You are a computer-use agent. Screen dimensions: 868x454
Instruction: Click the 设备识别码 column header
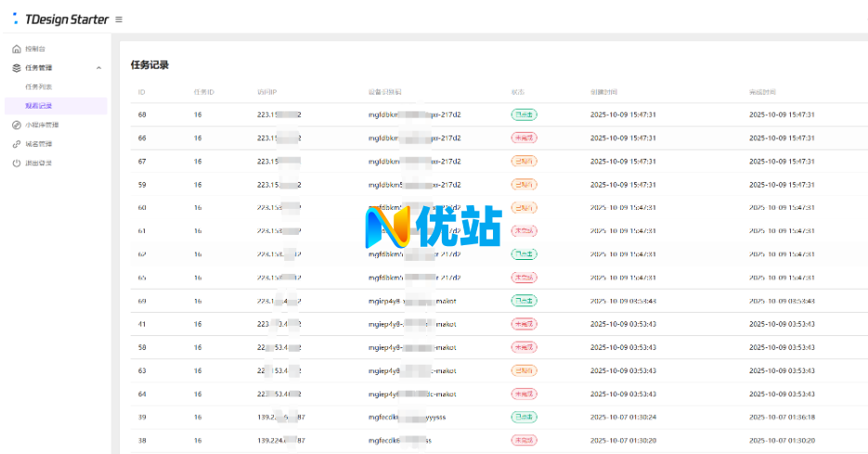click(x=384, y=92)
